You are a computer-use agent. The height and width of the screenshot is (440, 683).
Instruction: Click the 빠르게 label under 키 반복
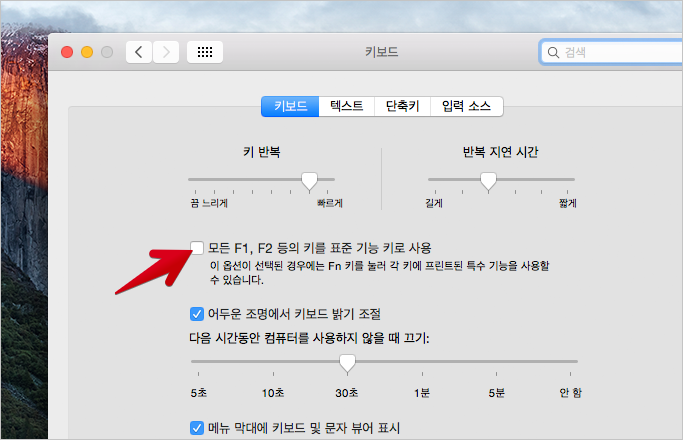(x=330, y=203)
